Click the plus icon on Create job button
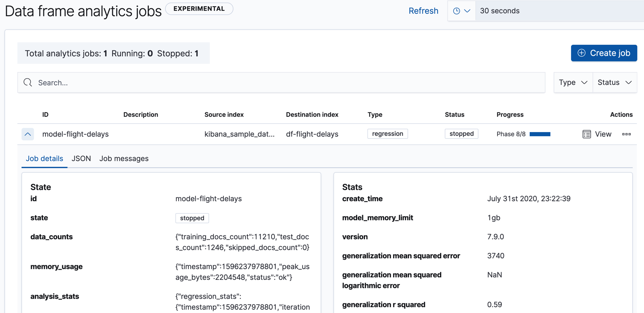Image resolution: width=644 pixels, height=313 pixels. point(582,53)
